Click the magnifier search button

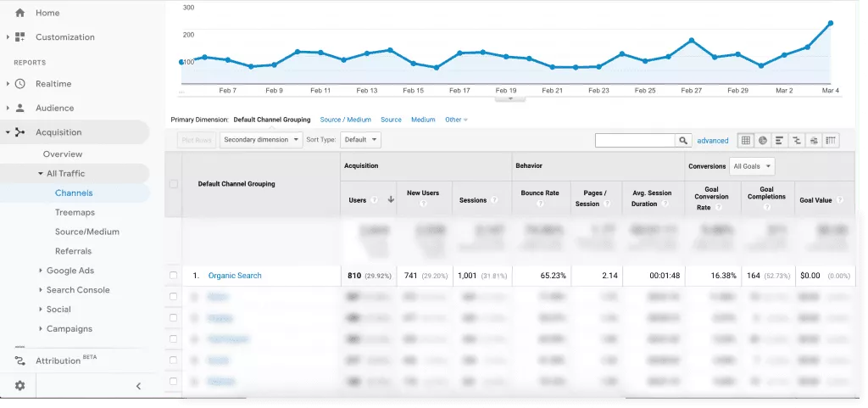click(x=683, y=141)
